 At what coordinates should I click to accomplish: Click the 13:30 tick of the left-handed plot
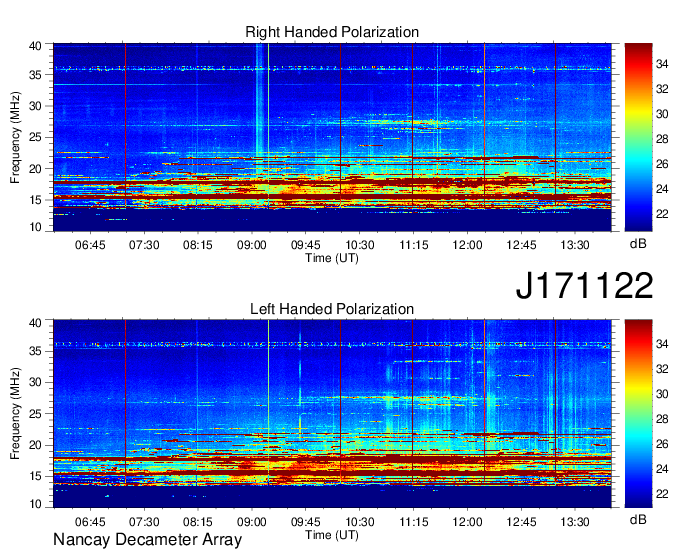(x=575, y=521)
